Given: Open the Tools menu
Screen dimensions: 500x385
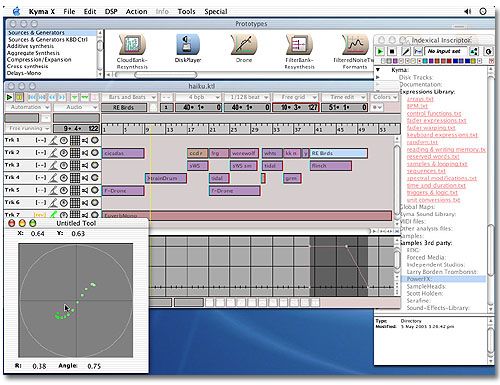Looking at the screenshot, I should pyautogui.click(x=186, y=11).
